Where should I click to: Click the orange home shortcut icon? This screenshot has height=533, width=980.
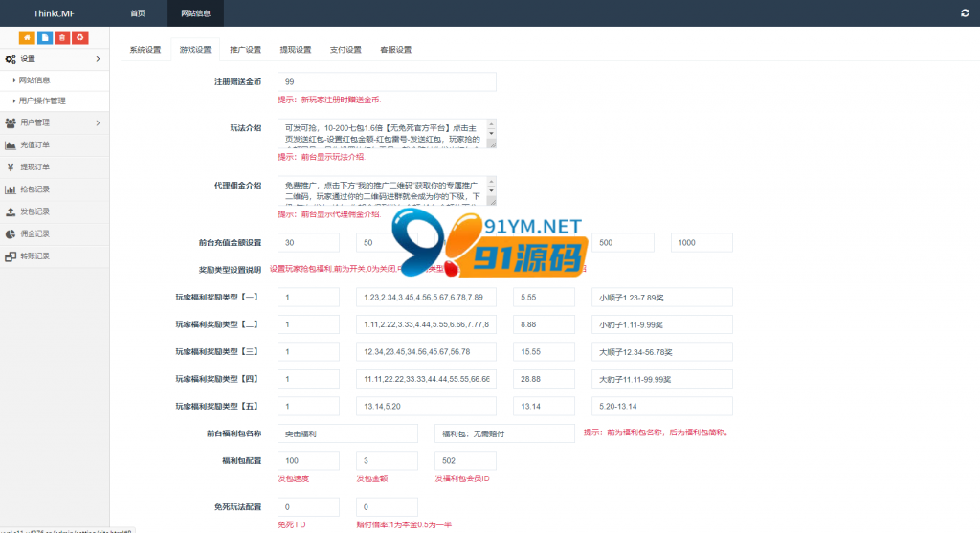pos(27,38)
